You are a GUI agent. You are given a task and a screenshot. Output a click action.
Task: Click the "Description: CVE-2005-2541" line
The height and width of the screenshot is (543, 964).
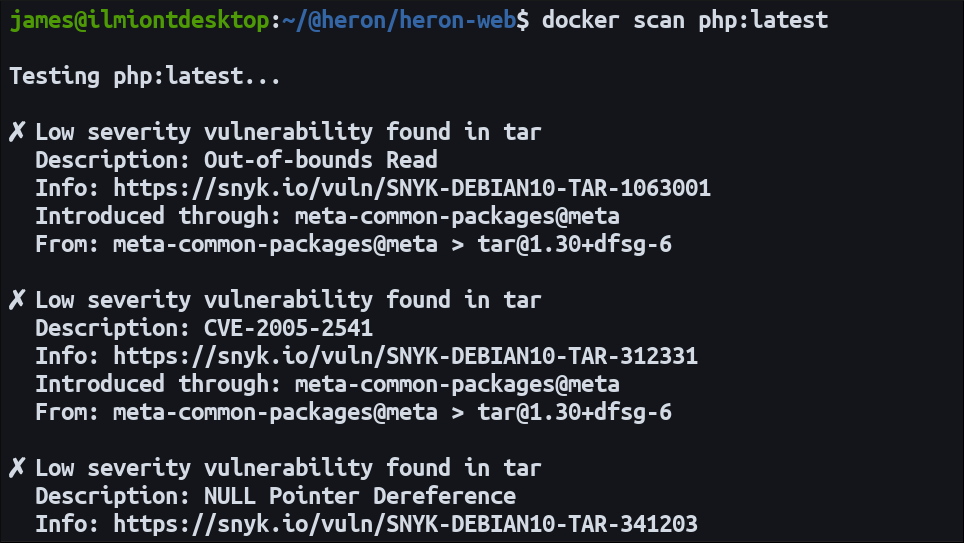[204, 327]
